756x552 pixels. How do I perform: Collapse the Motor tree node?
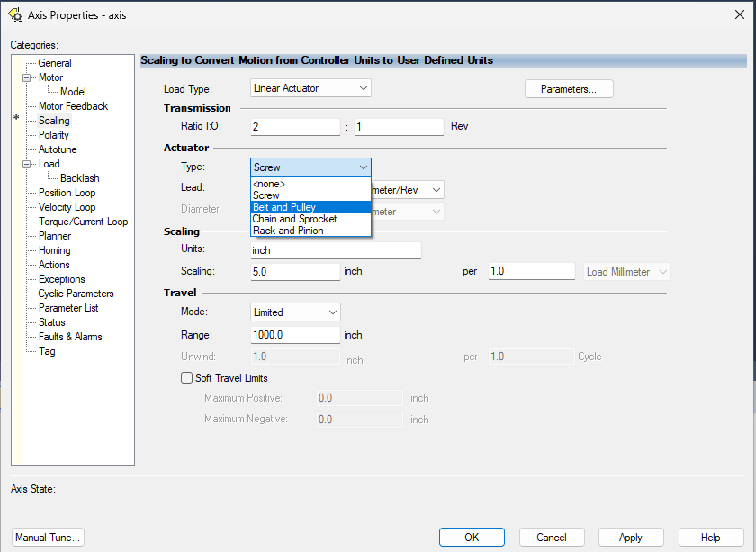click(28, 77)
